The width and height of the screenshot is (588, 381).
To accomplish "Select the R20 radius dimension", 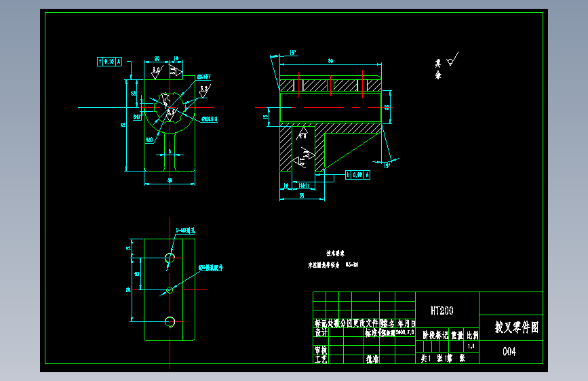I will pos(149,140).
